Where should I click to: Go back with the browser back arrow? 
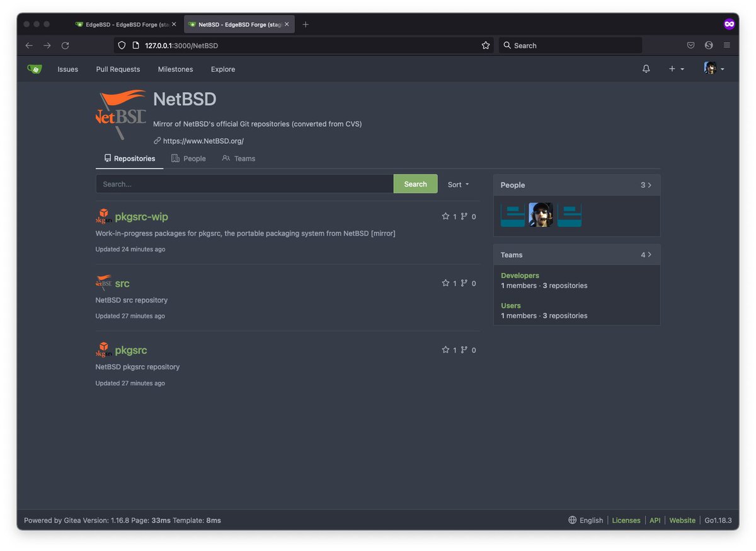coord(29,45)
